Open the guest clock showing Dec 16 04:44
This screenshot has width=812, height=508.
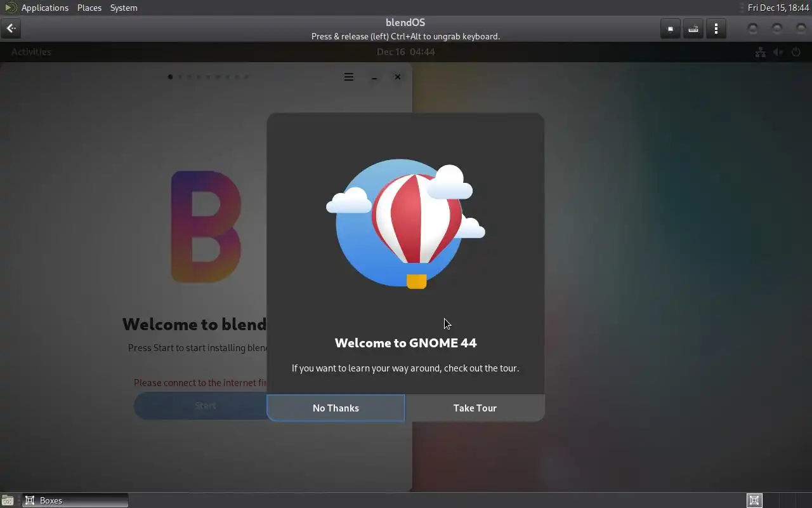[x=406, y=52]
